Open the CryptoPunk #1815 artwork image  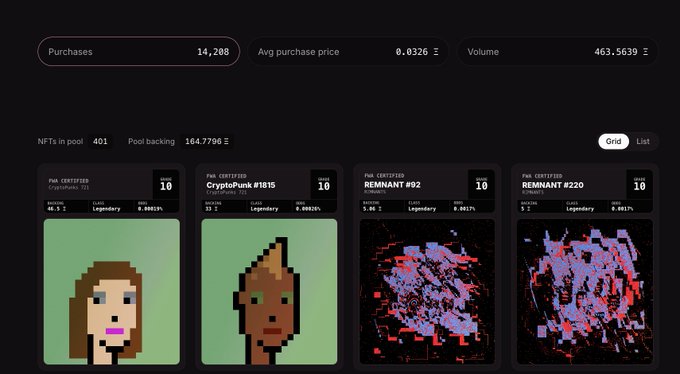click(269, 292)
